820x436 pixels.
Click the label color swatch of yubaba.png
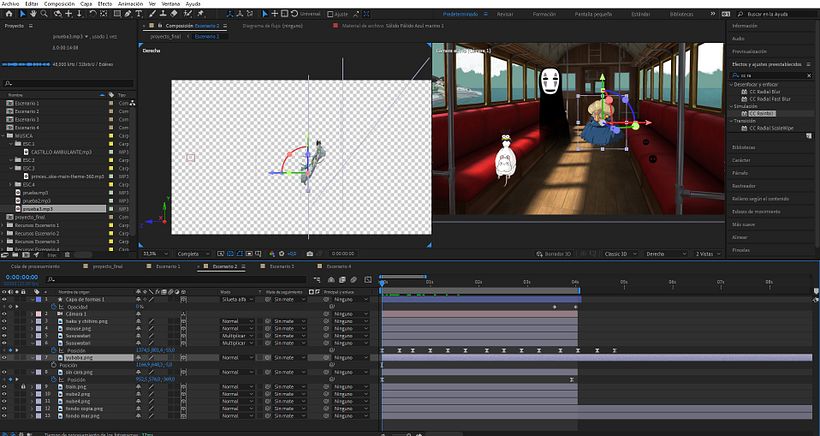click(x=38, y=358)
